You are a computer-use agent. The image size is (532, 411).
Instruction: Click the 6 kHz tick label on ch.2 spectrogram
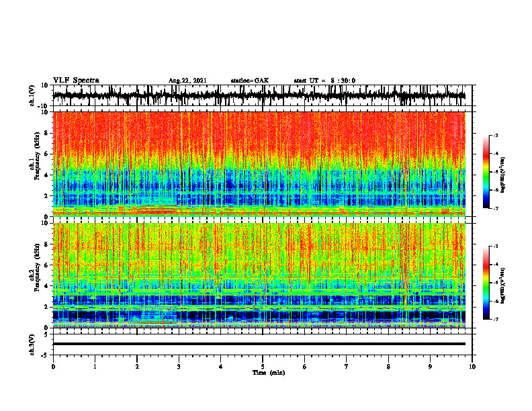pyautogui.click(x=47, y=265)
